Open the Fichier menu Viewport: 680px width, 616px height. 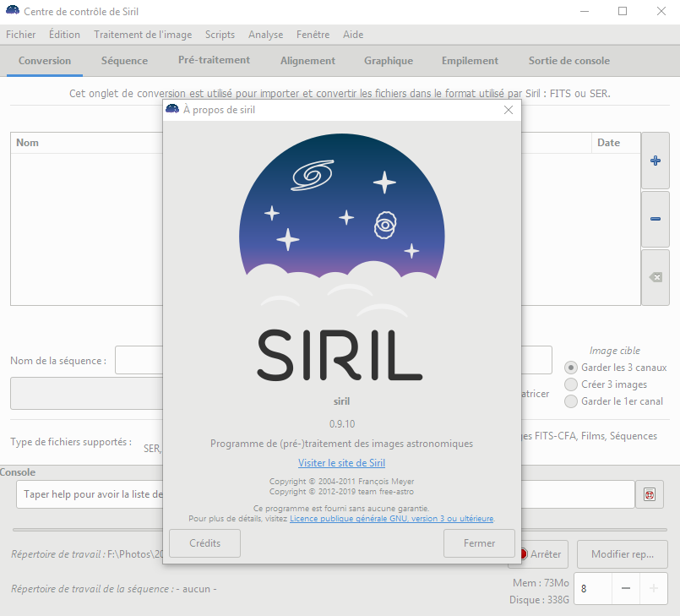pyautogui.click(x=21, y=35)
